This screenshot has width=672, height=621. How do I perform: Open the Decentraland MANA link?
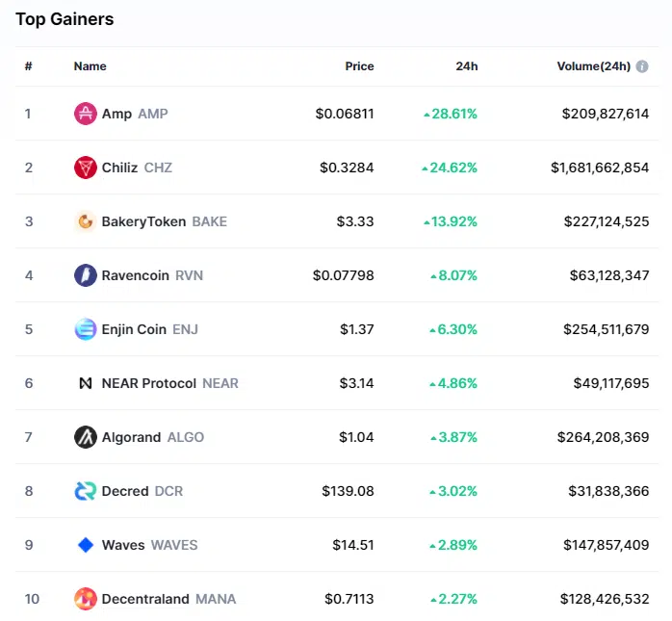(168, 599)
